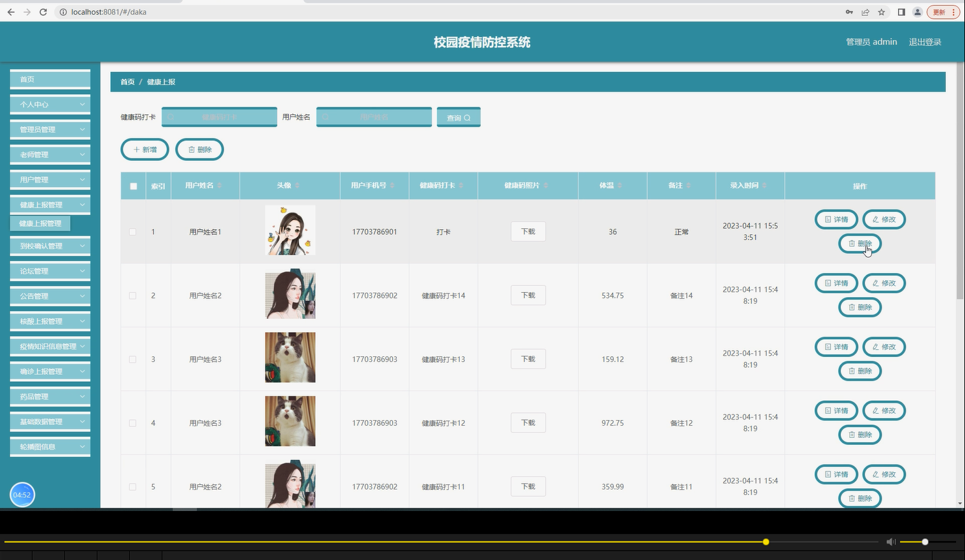Screen dimensions: 965x560
Task: Sort by 用户姓名 column sort icon
Action: (x=220, y=185)
